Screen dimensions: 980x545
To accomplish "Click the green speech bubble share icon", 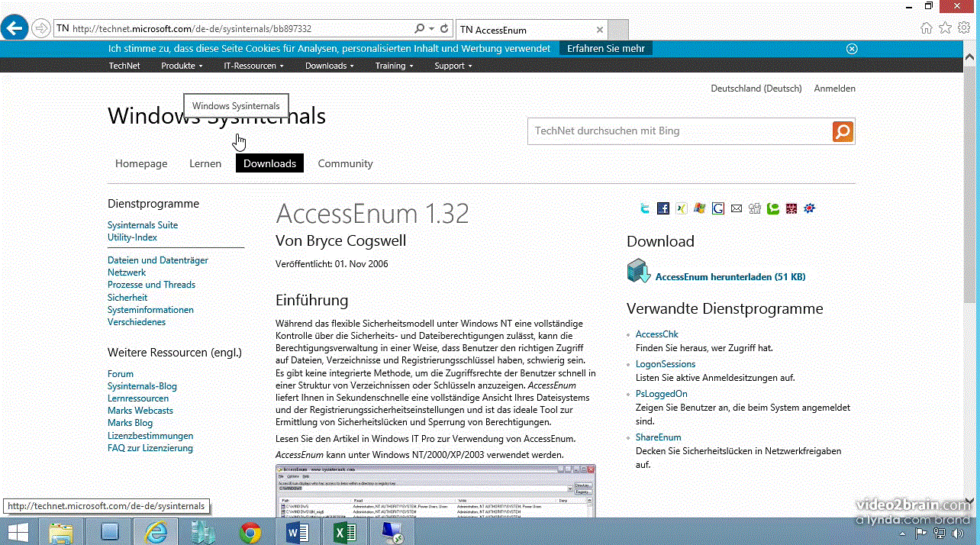I will pos(773,208).
